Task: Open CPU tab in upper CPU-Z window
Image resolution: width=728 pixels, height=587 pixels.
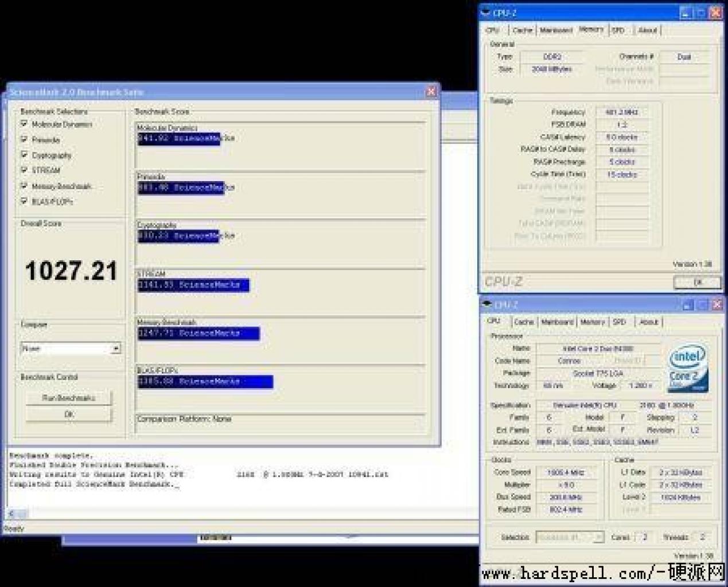Action: (492, 30)
